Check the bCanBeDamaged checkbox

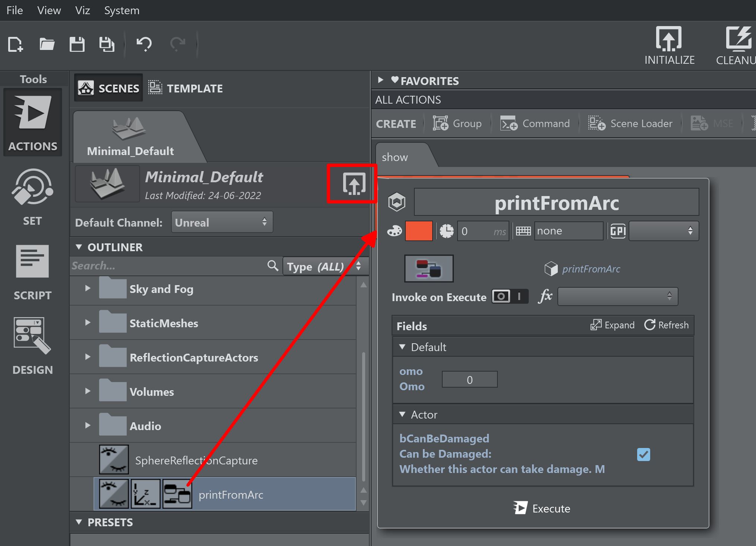644,454
